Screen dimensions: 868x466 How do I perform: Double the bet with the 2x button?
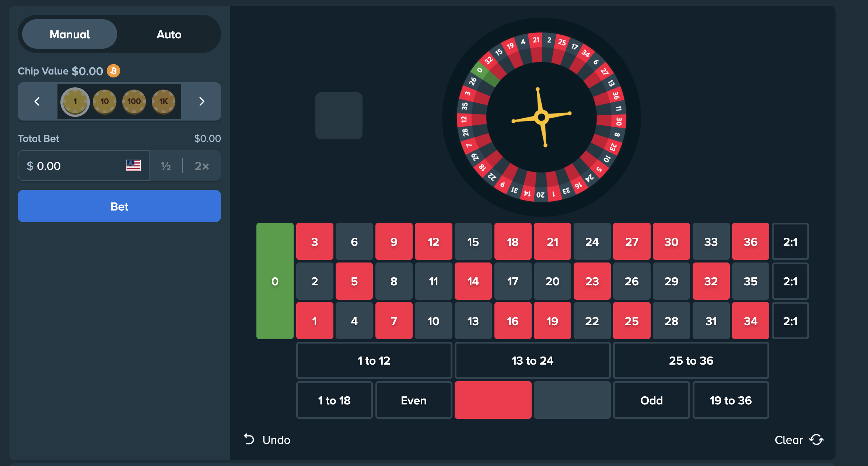[202, 166]
